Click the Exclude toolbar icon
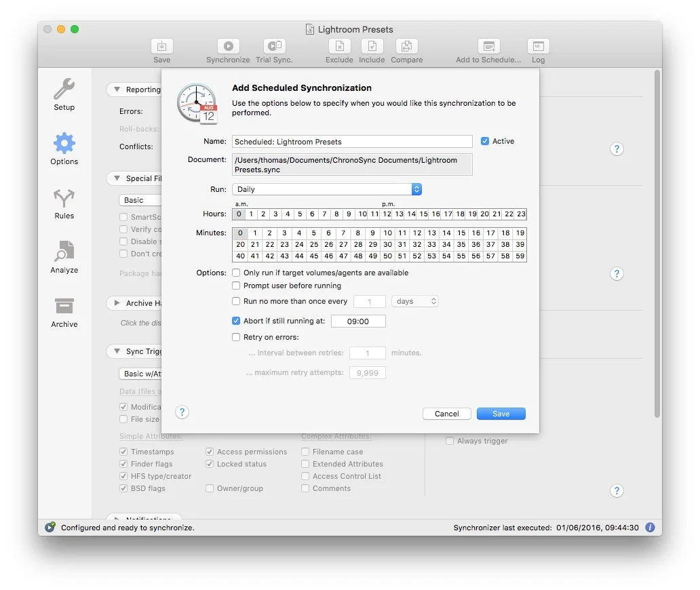 click(339, 46)
